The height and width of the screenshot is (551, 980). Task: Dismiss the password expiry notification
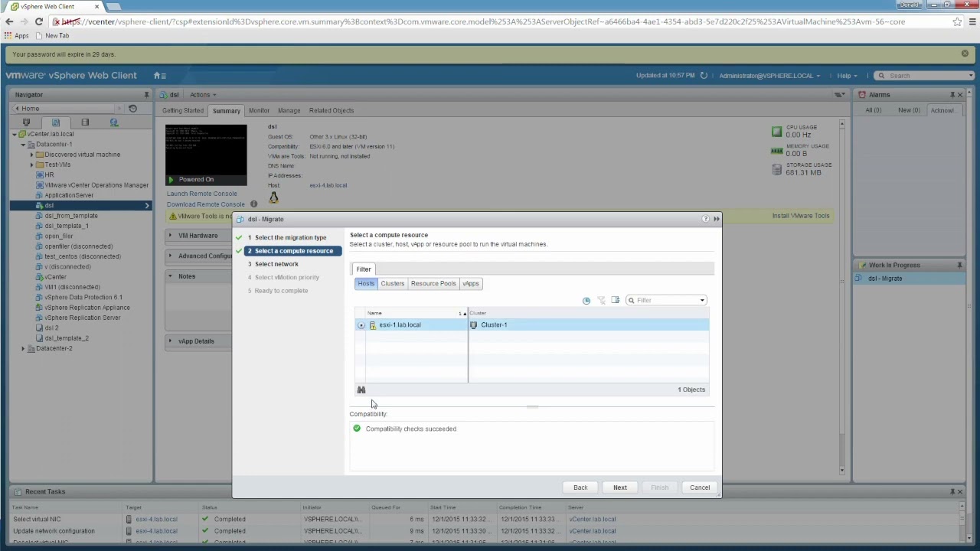click(x=965, y=54)
